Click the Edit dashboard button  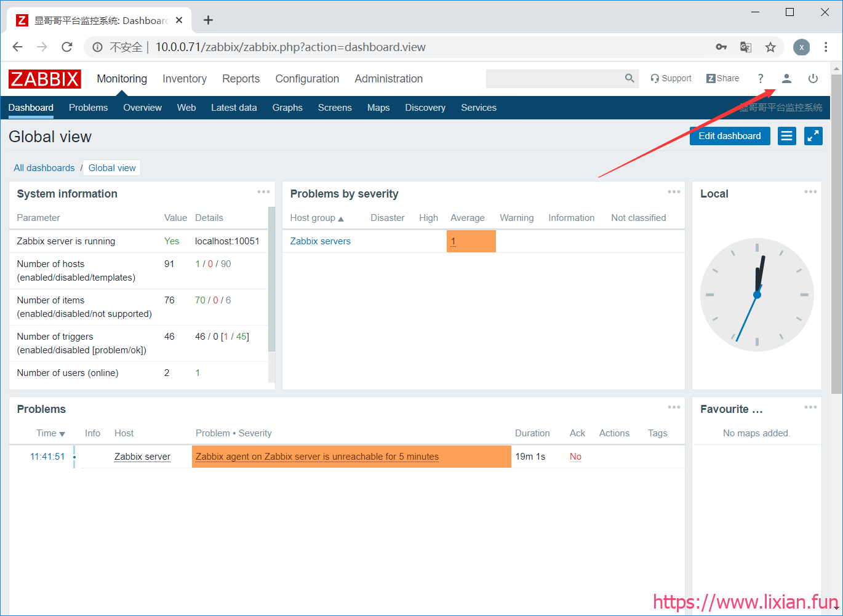point(730,136)
